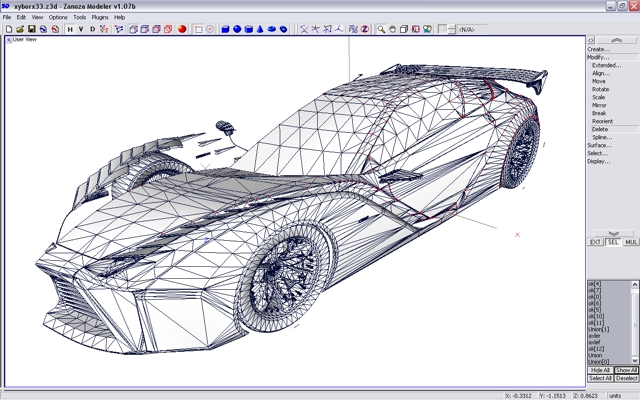Click the Open file folder icon
640x400 pixels.
(20, 29)
